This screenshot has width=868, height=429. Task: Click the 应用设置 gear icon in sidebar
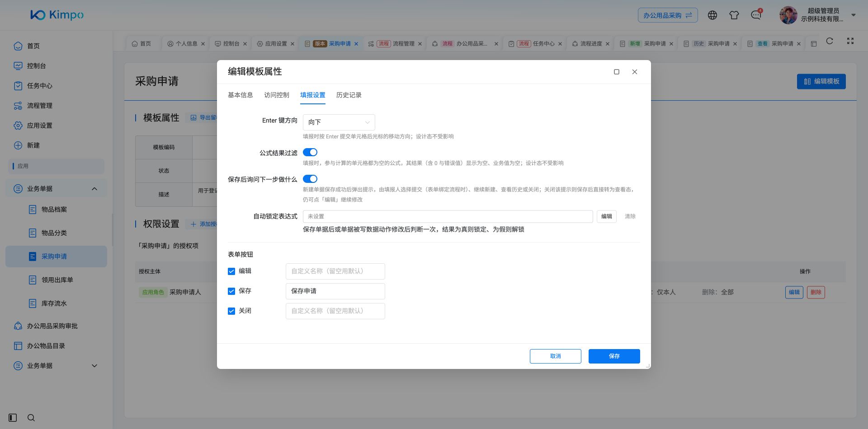point(18,126)
